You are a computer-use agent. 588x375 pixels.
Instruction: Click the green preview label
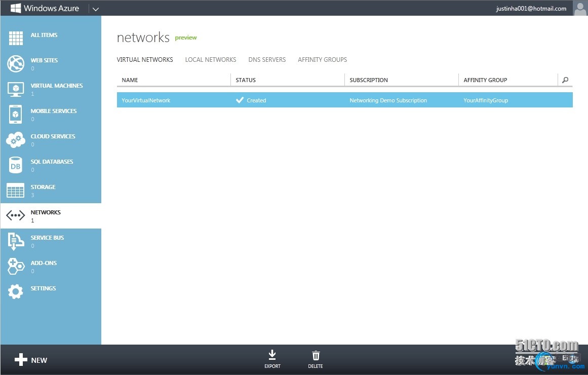(x=186, y=37)
